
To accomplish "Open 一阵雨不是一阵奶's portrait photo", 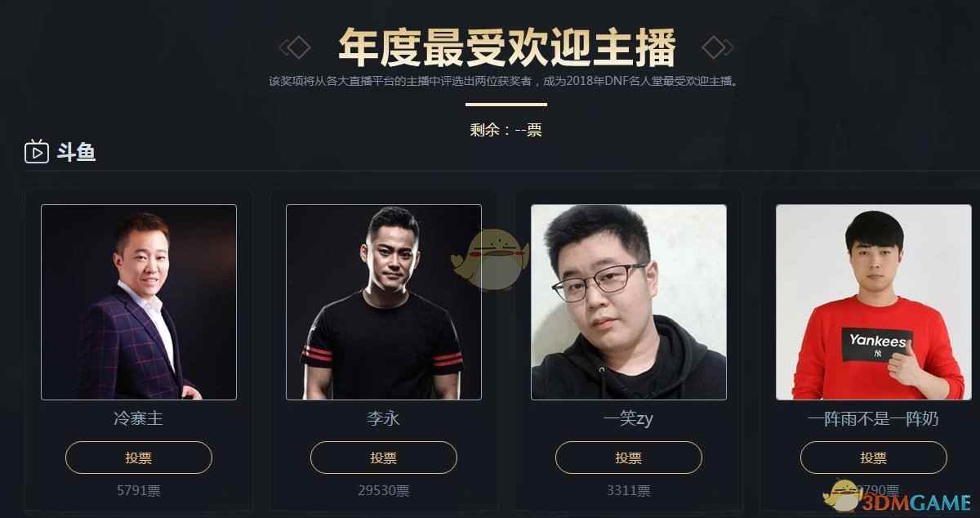I will 874,302.
